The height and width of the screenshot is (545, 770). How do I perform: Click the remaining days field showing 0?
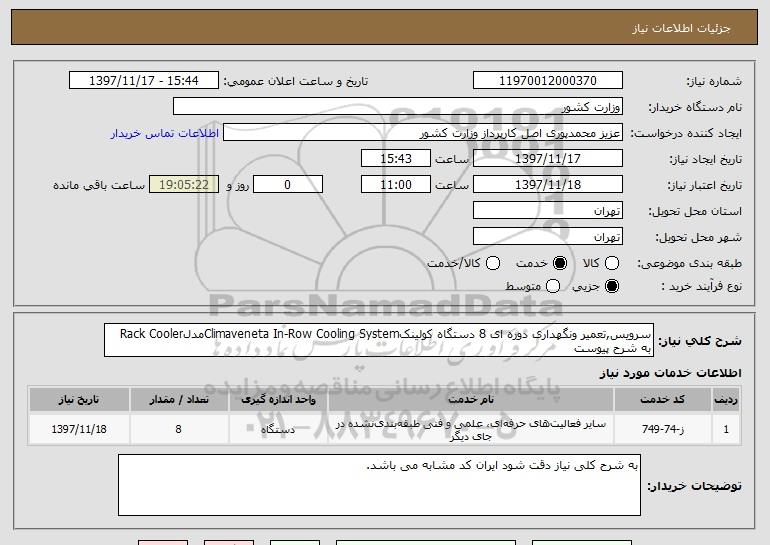click(x=288, y=185)
